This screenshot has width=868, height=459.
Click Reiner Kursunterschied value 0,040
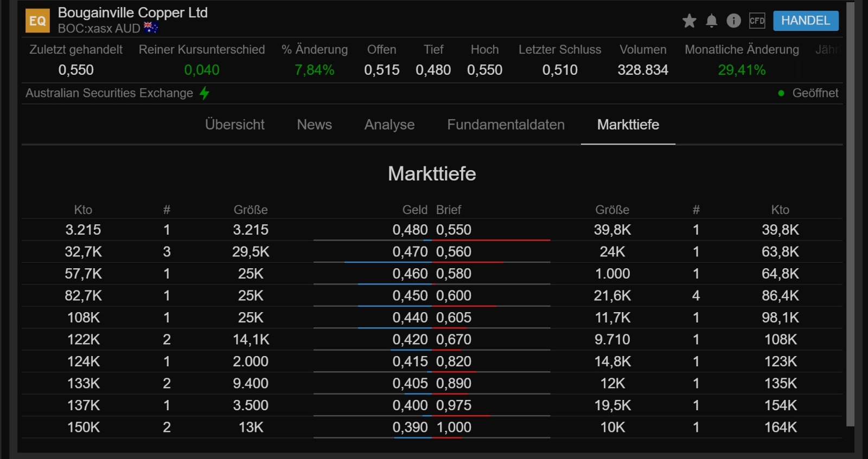click(202, 70)
